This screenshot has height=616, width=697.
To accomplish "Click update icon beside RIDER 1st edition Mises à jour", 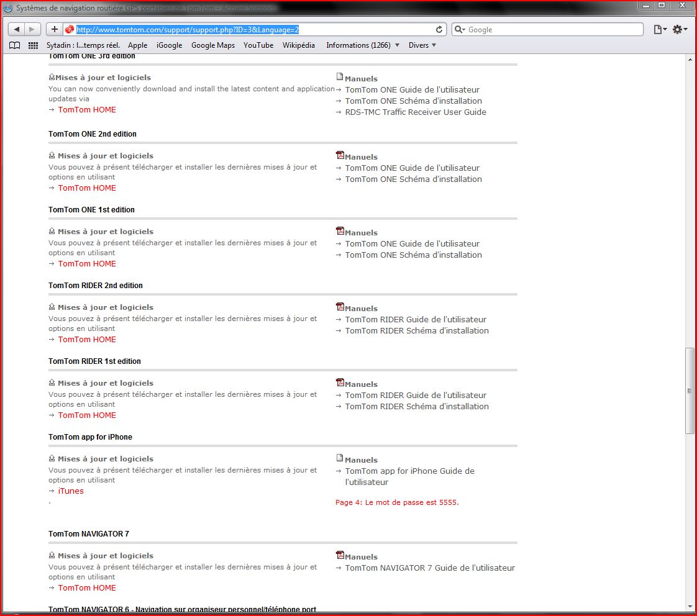I will pos(52,383).
